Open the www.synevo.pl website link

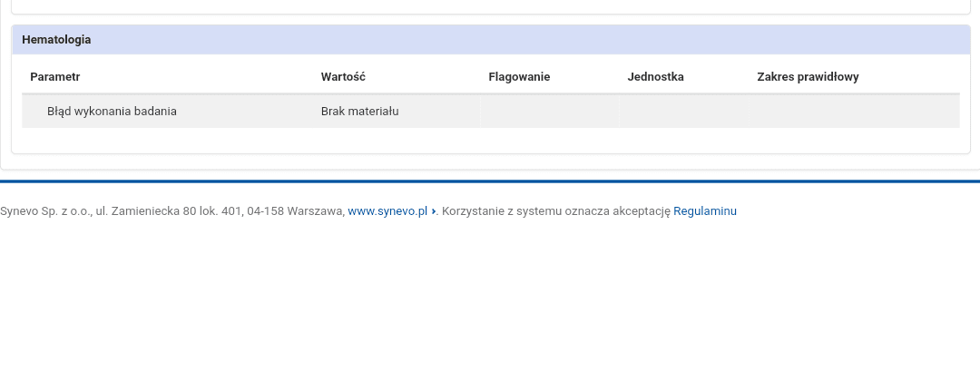(x=387, y=211)
